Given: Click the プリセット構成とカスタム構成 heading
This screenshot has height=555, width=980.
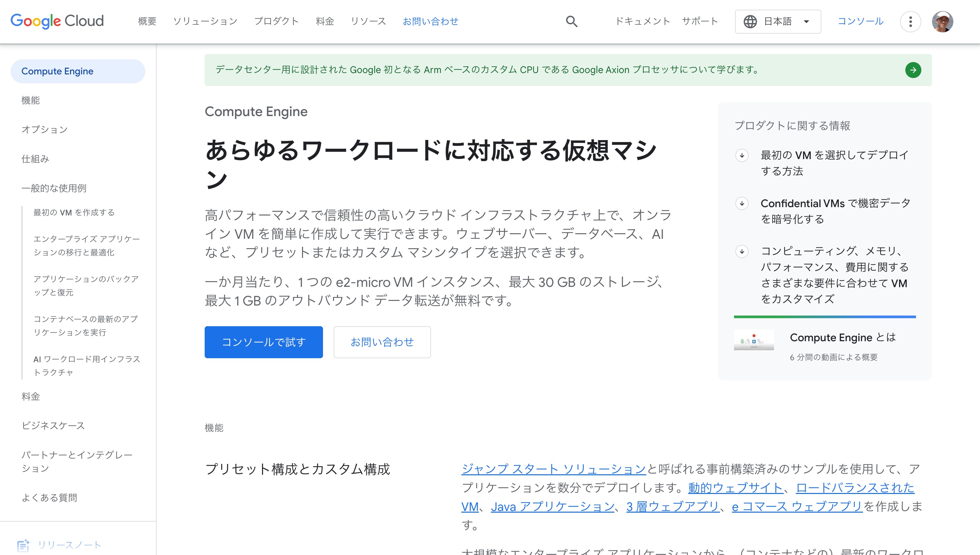Looking at the screenshot, I should click(297, 469).
